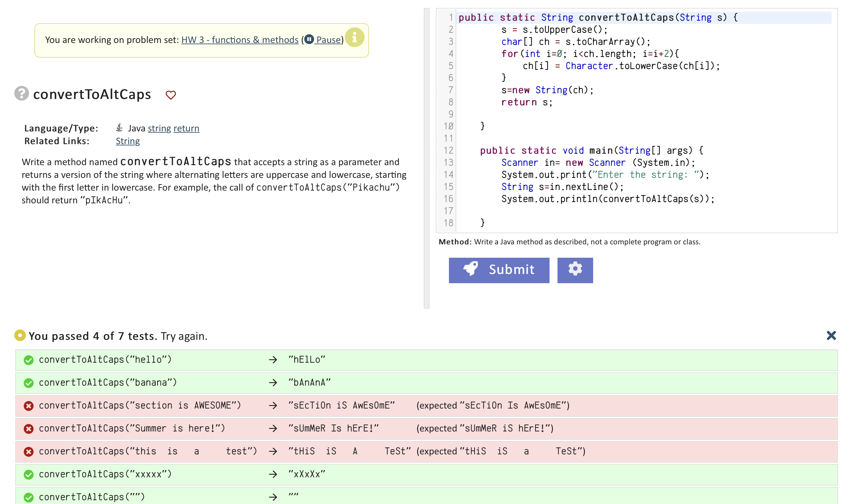
Task: Click the green pass icon for hello test
Action: point(29,360)
